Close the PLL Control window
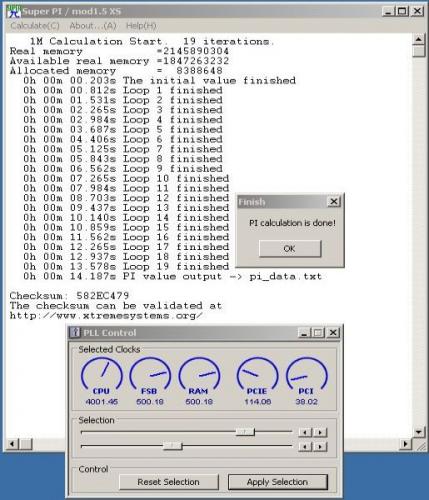Image resolution: width=429 pixels, height=500 pixels. (x=333, y=333)
